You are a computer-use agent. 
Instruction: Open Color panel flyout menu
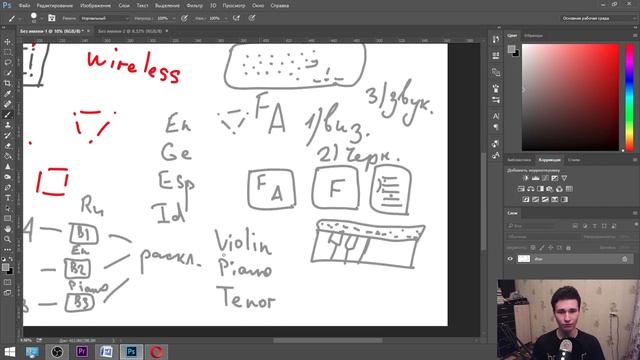635,36
